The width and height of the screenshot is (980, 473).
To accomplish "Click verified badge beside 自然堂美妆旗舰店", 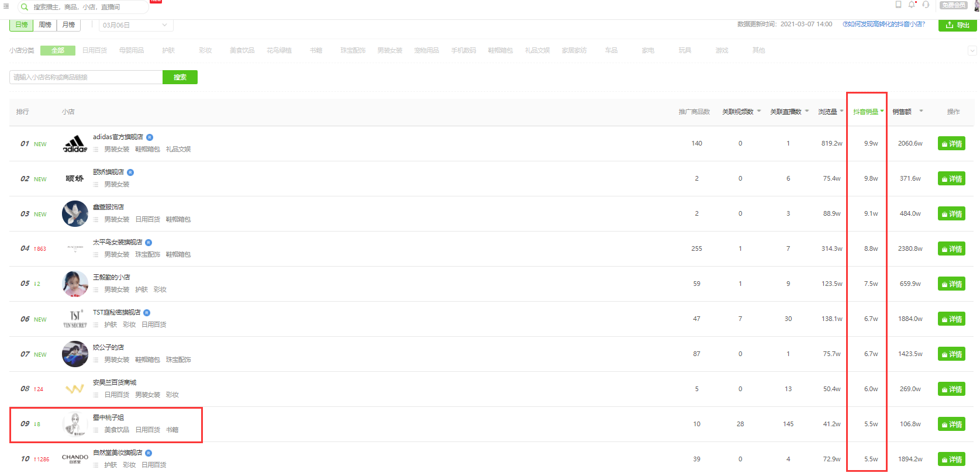I will pyautogui.click(x=149, y=453).
